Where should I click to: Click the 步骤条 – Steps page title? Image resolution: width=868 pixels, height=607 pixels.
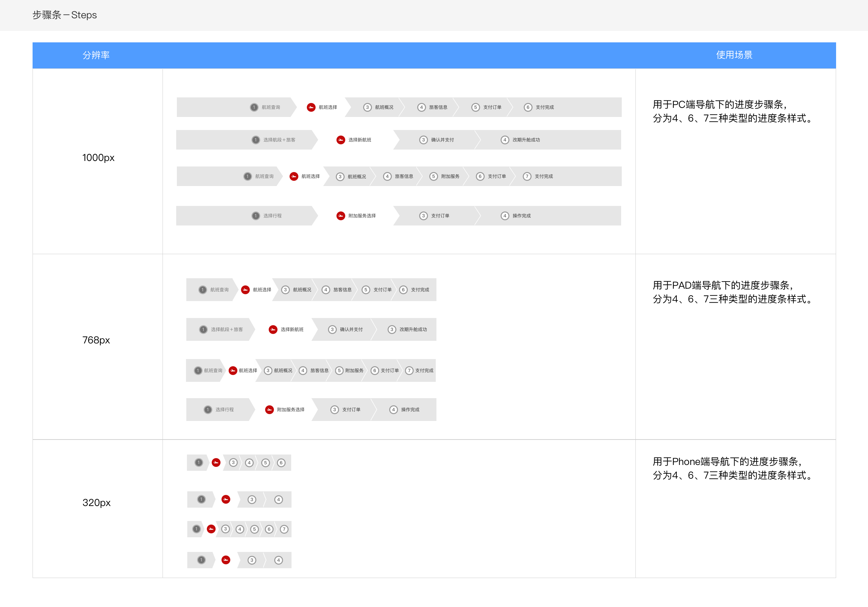click(x=64, y=15)
